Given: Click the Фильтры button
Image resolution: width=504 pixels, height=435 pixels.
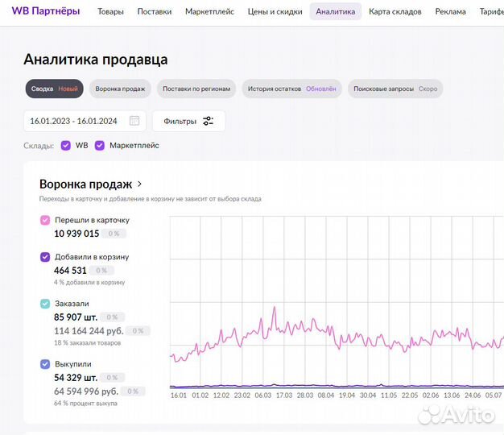Looking at the screenshot, I should [188, 121].
